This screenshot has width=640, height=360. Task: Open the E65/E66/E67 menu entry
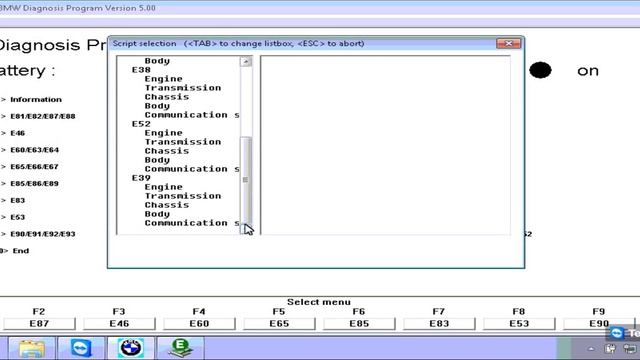[x=35, y=167]
